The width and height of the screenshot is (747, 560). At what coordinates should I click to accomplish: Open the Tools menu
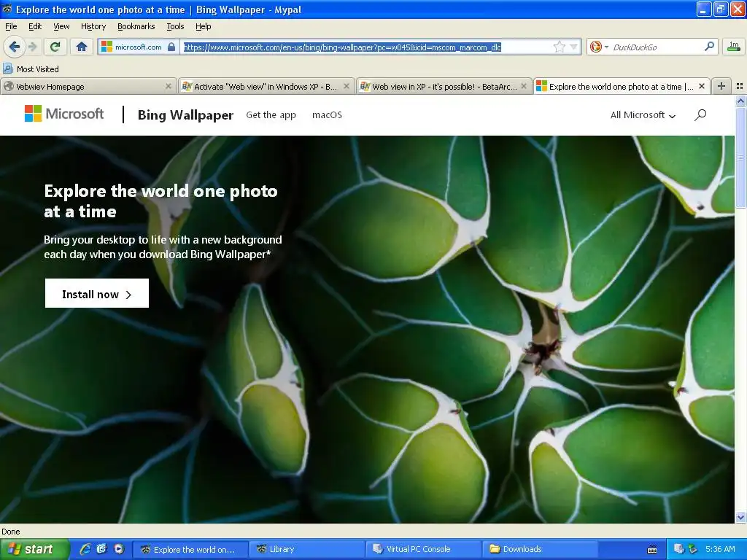pos(175,26)
